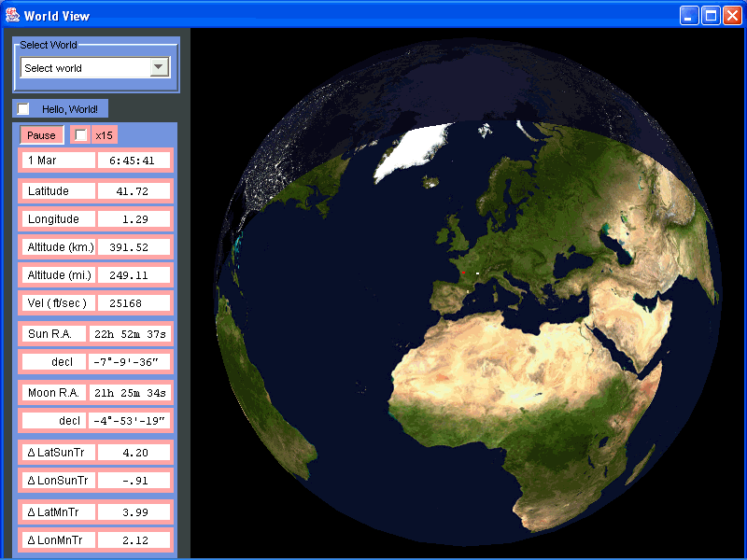Click the time field showing 6:45:41

(x=134, y=161)
